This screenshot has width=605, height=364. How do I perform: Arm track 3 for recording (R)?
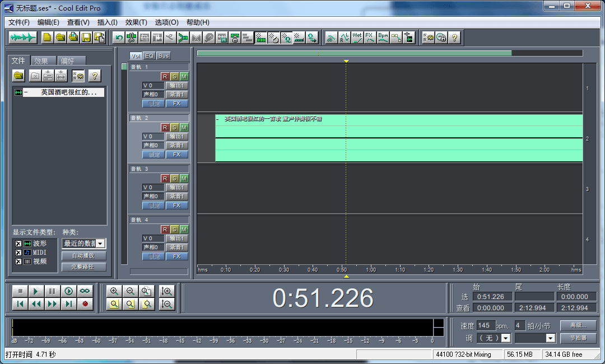(165, 178)
